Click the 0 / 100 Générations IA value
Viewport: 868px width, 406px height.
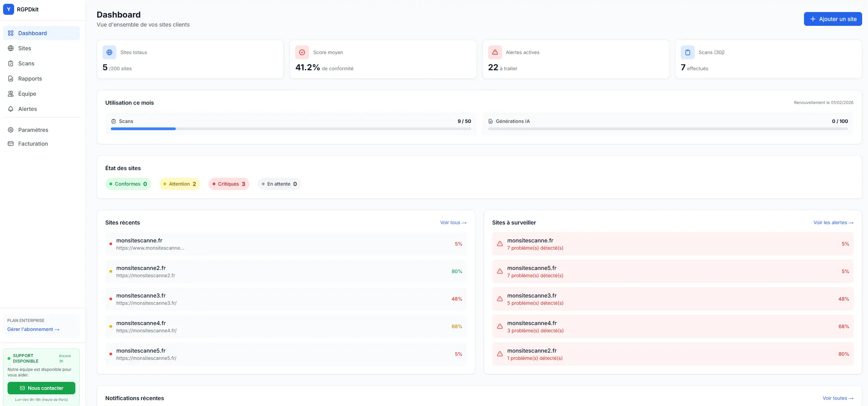840,121
